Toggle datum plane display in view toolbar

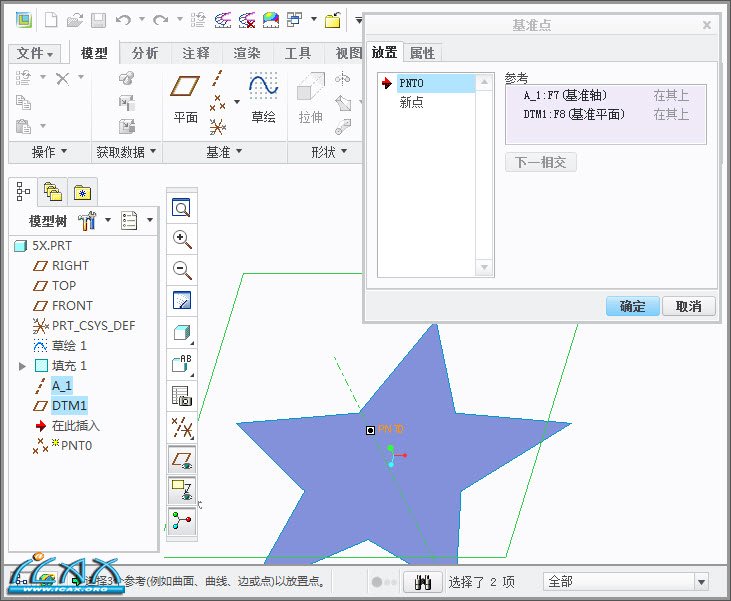[181, 460]
